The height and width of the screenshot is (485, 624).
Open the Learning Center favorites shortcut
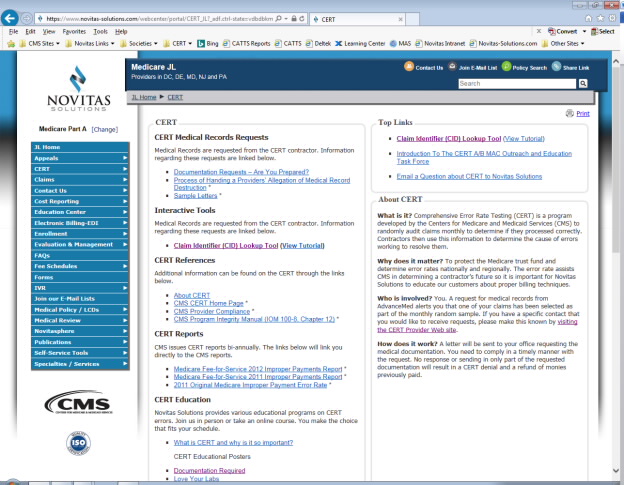pos(360,43)
